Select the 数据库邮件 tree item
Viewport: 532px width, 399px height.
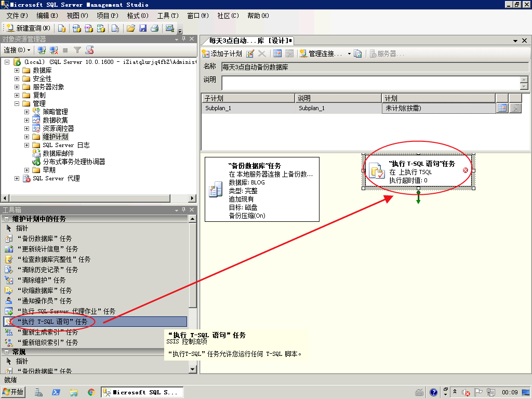pyautogui.click(x=58, y=153)
